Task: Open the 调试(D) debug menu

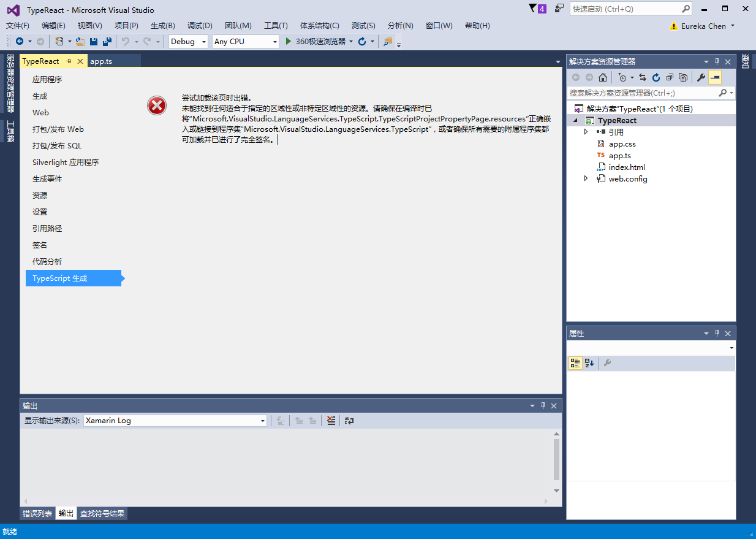Action: click(200, 26)
